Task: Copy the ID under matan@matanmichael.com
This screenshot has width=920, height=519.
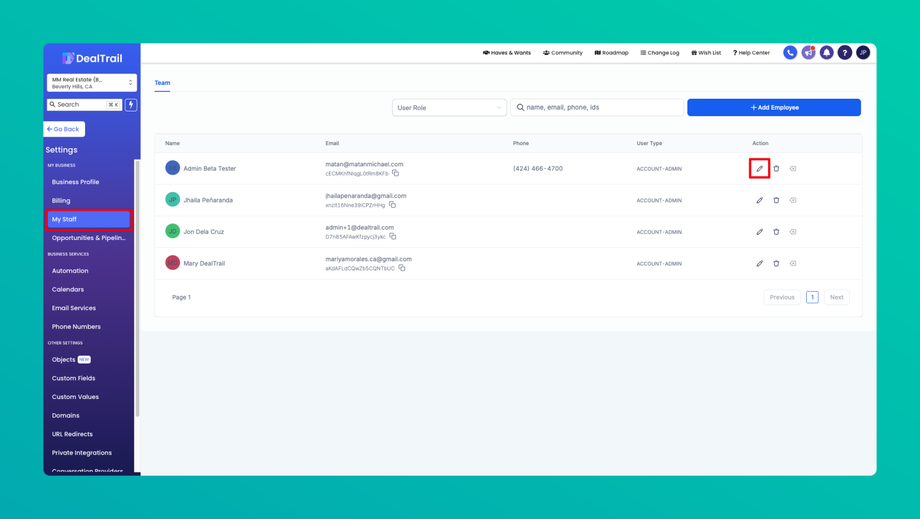Action: tap(395, 174)
